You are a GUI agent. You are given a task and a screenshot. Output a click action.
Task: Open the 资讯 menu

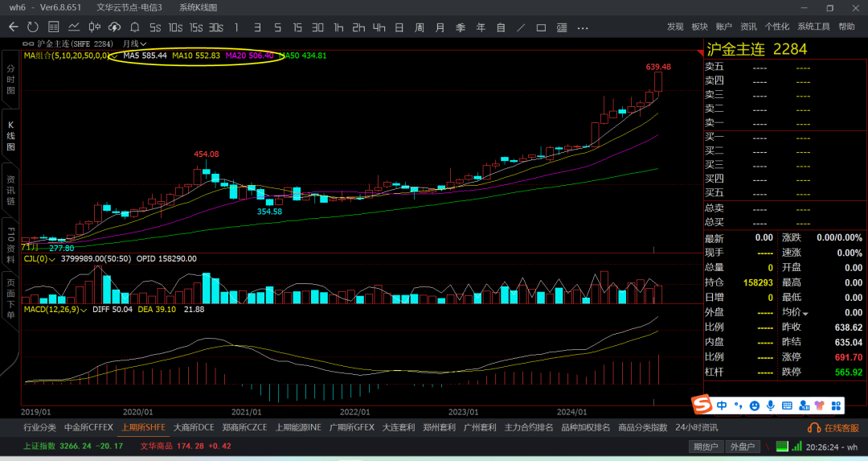pyautogui.click(x=748, y=27)
